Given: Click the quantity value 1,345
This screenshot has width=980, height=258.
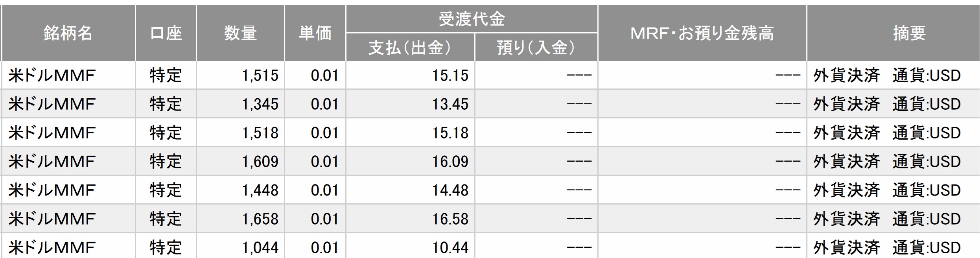Looking at the screenshot, I should [x=260, y=104].
